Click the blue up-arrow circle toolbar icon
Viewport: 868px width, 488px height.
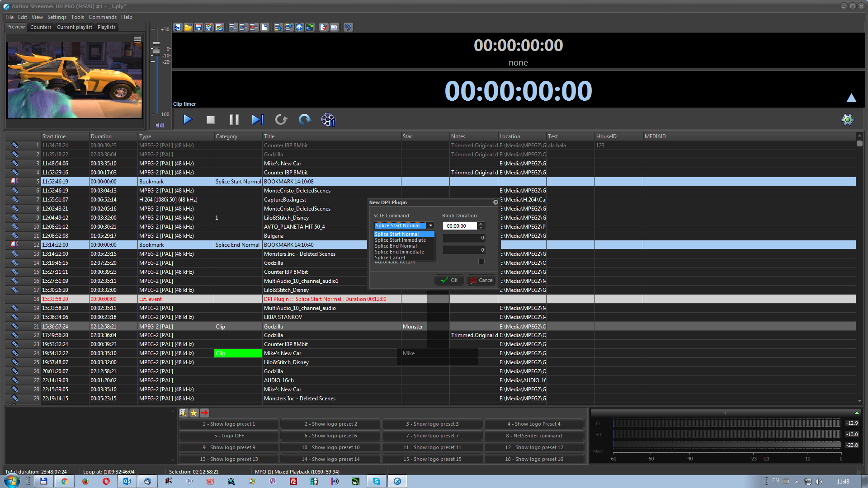(299, 28)
